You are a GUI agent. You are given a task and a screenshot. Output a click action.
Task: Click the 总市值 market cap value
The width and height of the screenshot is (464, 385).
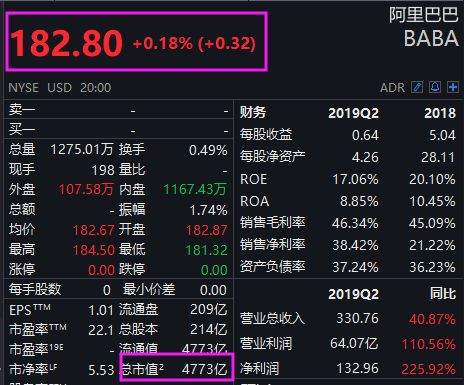(205, 369)
